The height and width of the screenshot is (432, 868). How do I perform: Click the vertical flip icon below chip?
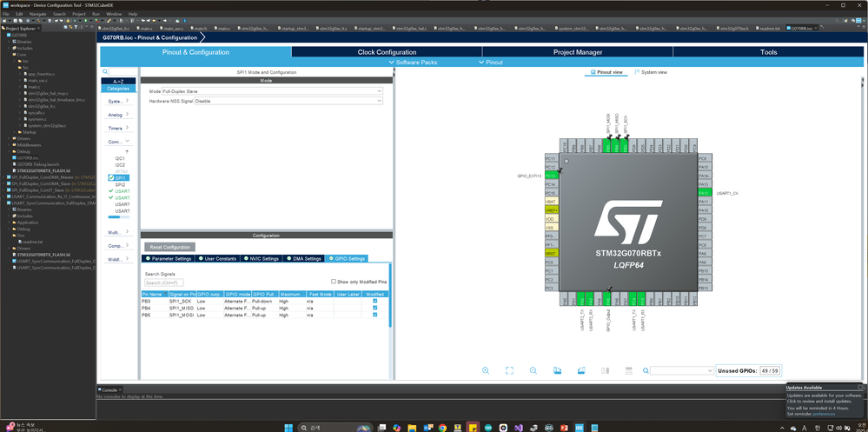point(629,370)
